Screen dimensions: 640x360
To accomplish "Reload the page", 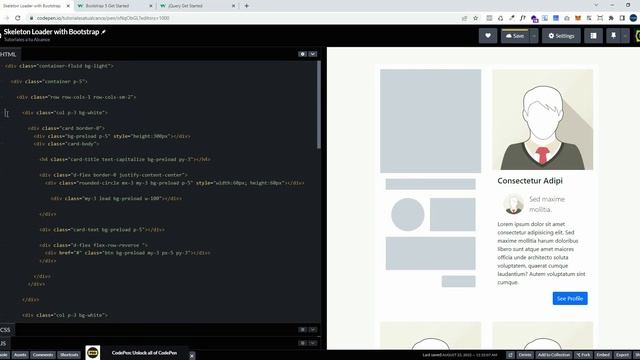I will pyautogui.click(x=18, y=18).
